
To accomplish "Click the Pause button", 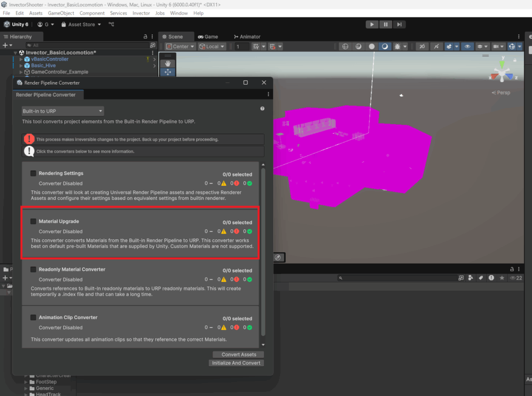I will tap(385, 24).
